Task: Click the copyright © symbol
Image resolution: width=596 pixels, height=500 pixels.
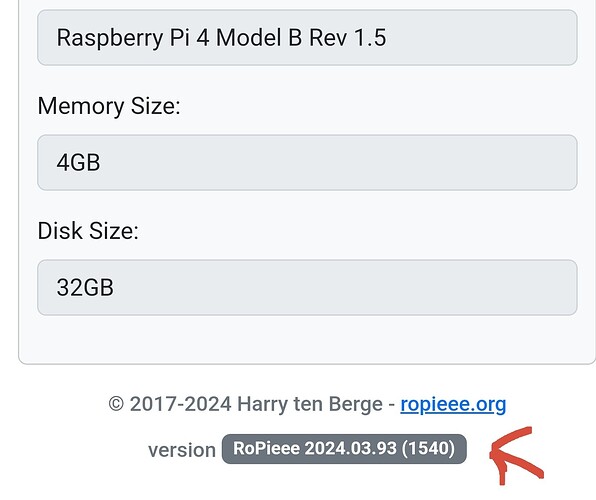Action: [116, 404]
